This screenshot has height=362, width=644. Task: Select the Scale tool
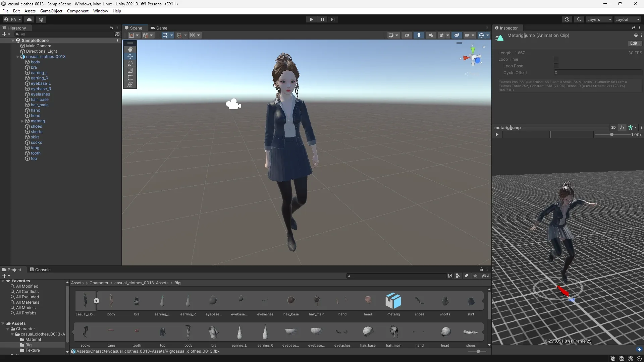[x=130, y=70]
